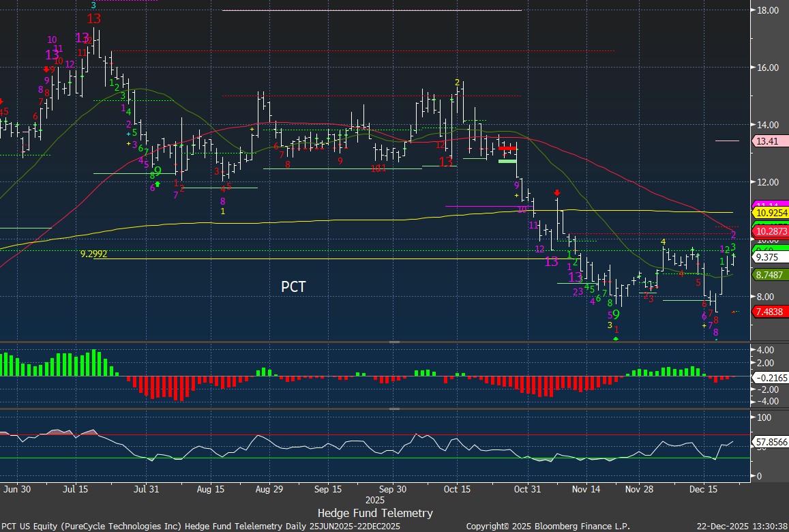The height and width of the screenshot is (532, 789).
Task: Grab the divider handle above the oscillator panel
Action: tap(394, 409)
